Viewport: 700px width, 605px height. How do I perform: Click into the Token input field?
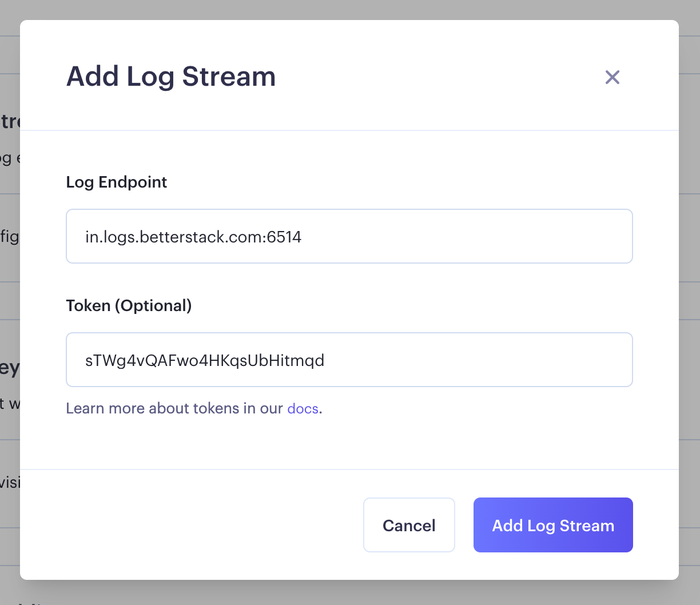349,360
